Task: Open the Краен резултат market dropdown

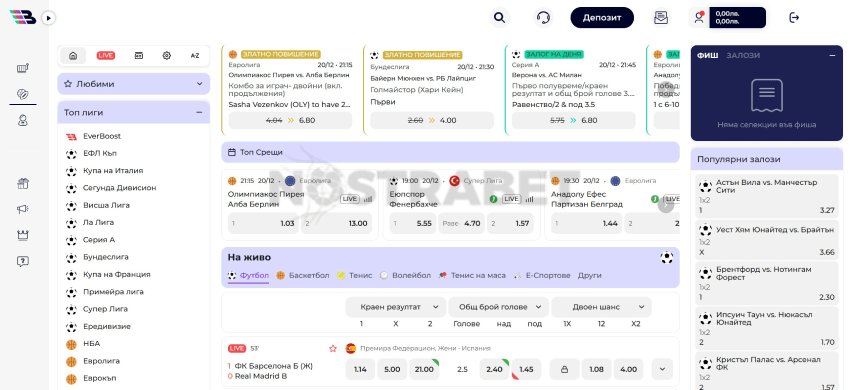Action: (x=396, y=307)
